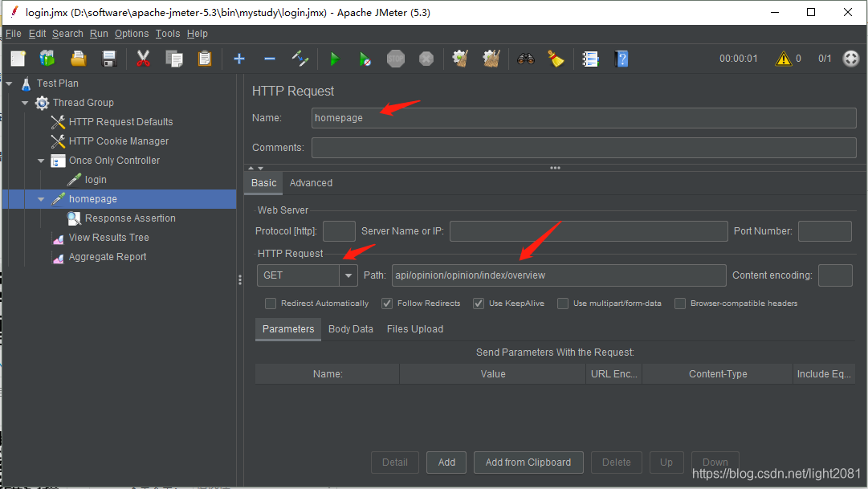Open the File menu
This screenshot has width=868, height=489.
(14, 34)
